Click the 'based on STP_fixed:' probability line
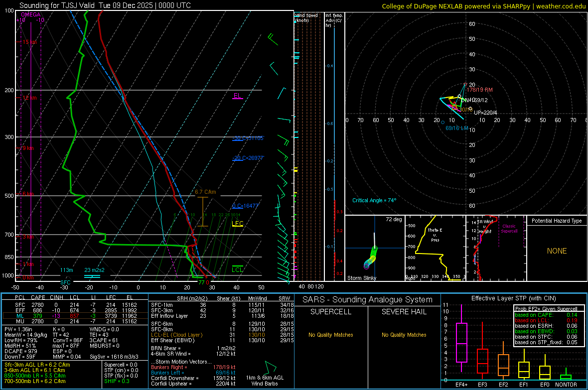The width and height of the screenshot is (588, 390). (546, 342)
